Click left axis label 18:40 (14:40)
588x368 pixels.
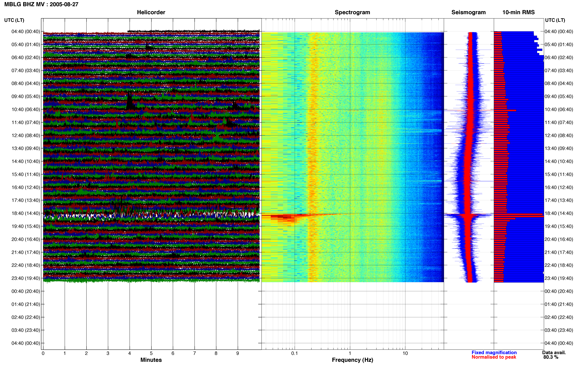(26, 213)
